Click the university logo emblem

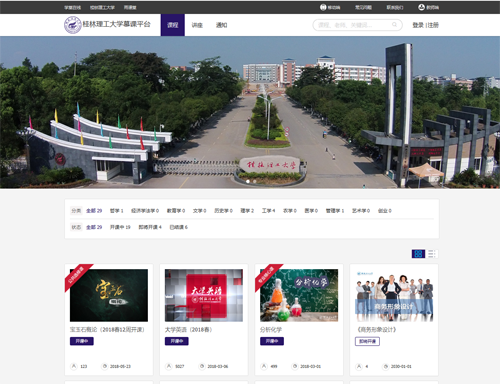[73, 25]
